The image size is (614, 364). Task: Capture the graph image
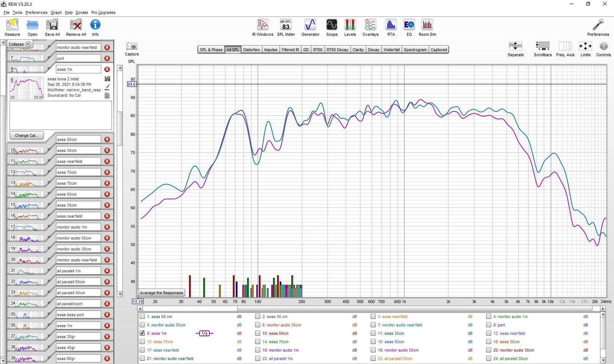132,49
